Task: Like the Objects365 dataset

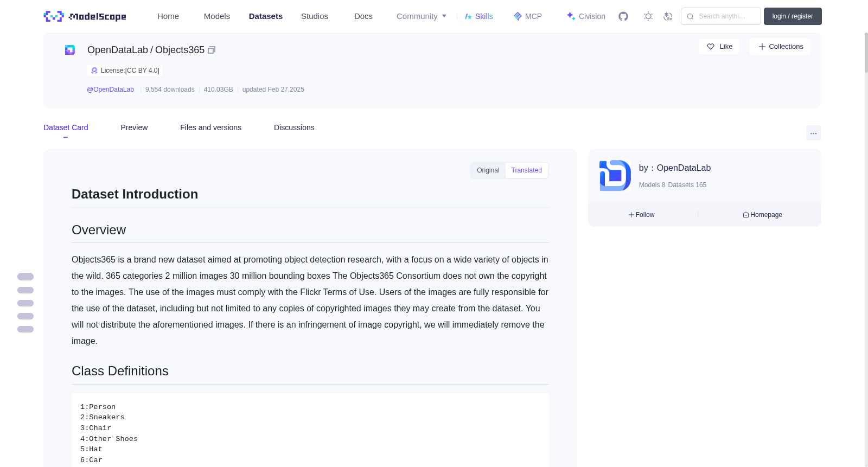Action: (x=719, y=47)
